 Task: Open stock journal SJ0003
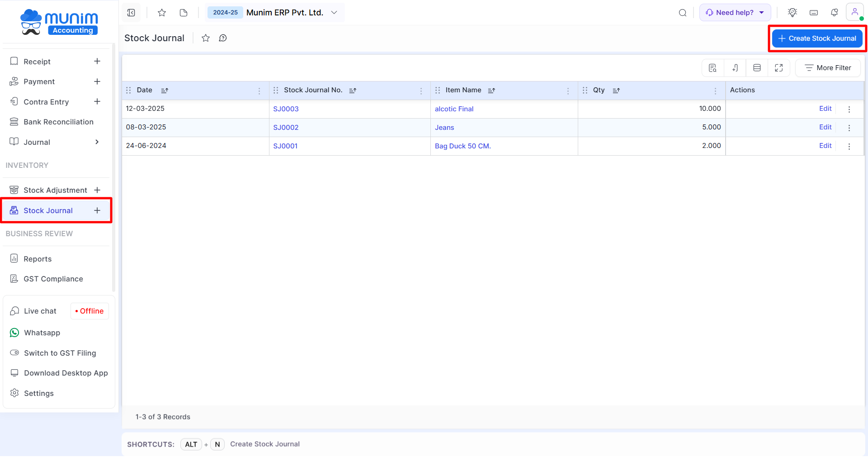pos(286,109)
